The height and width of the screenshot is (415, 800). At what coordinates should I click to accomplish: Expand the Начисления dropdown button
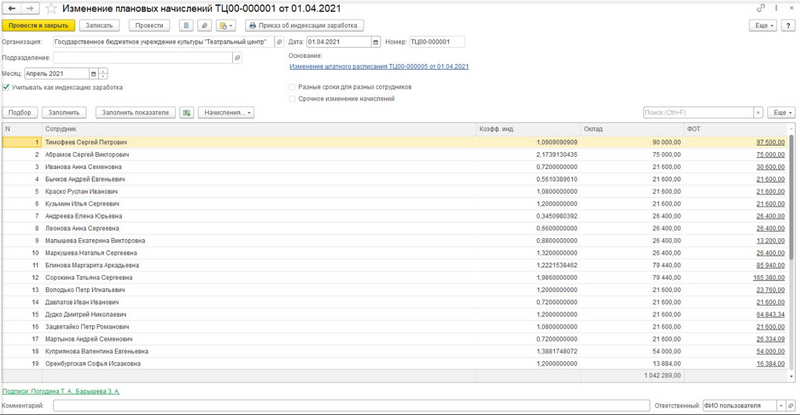(225, 113)
